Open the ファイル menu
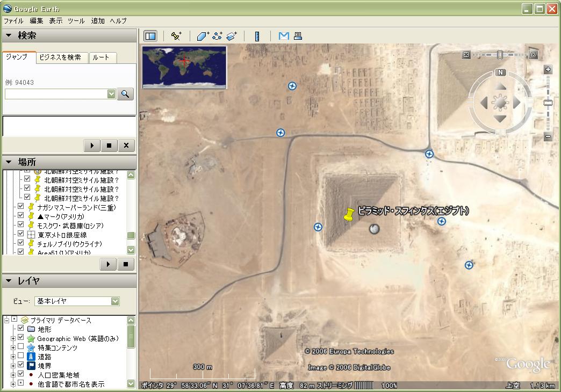This screenshot has width=561, height=392. coord(13,21)
